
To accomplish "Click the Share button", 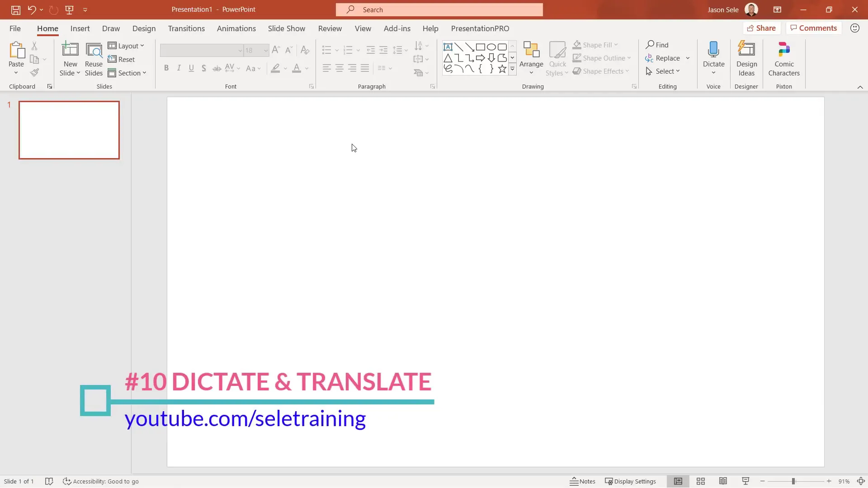I will (762, 28).
